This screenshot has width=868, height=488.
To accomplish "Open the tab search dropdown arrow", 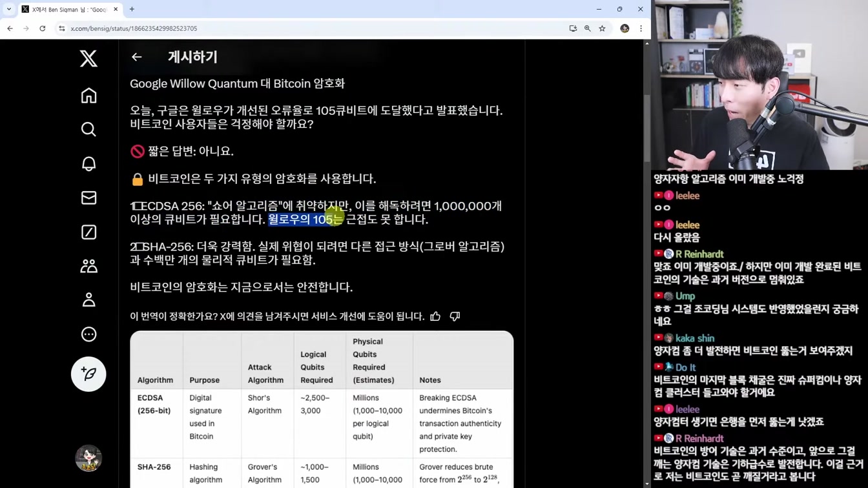I will [x=9, y=9].
